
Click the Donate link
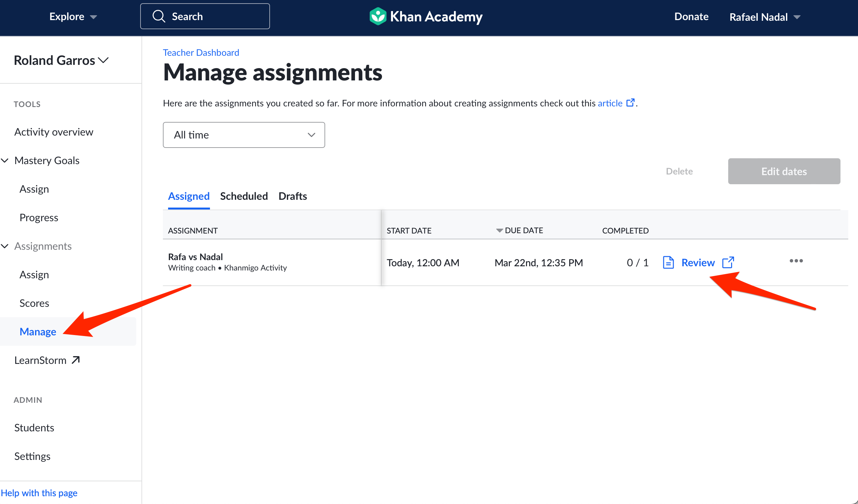[691, 16]
